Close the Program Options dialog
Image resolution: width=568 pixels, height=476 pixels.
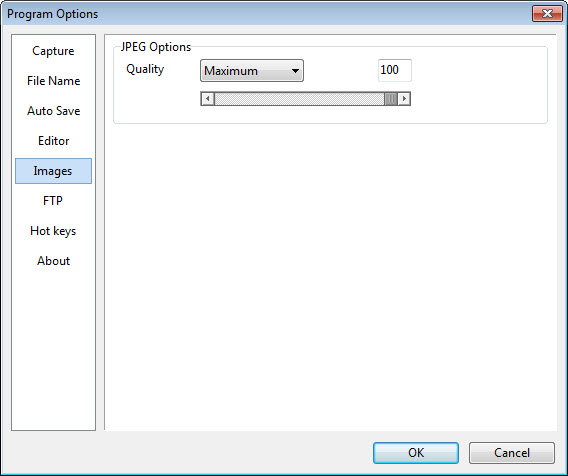(x=547, y=14)
